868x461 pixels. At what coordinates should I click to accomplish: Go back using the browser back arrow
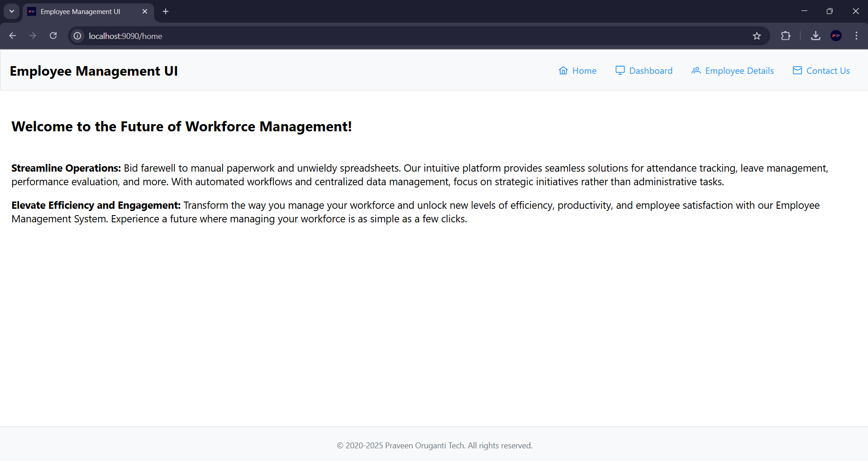(x=13, y=36)
